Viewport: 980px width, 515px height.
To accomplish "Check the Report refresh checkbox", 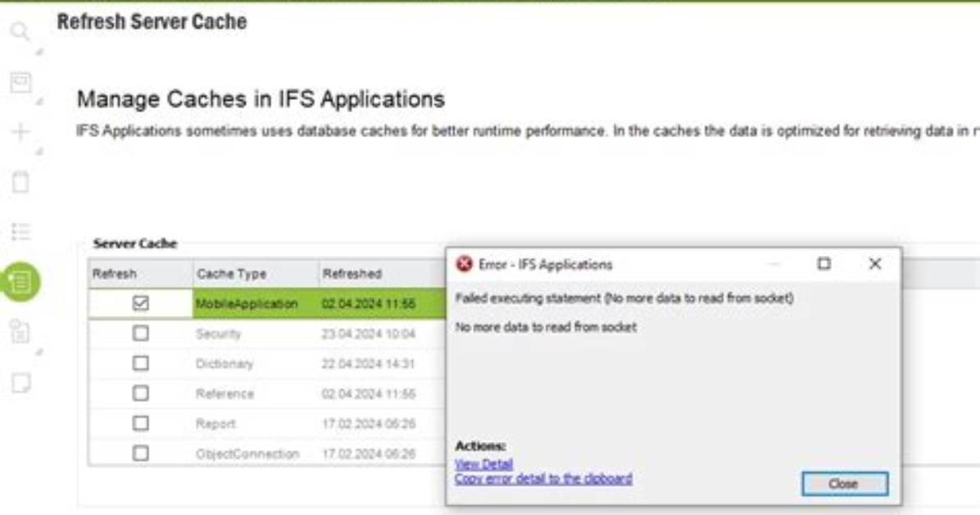I will 141,424.
